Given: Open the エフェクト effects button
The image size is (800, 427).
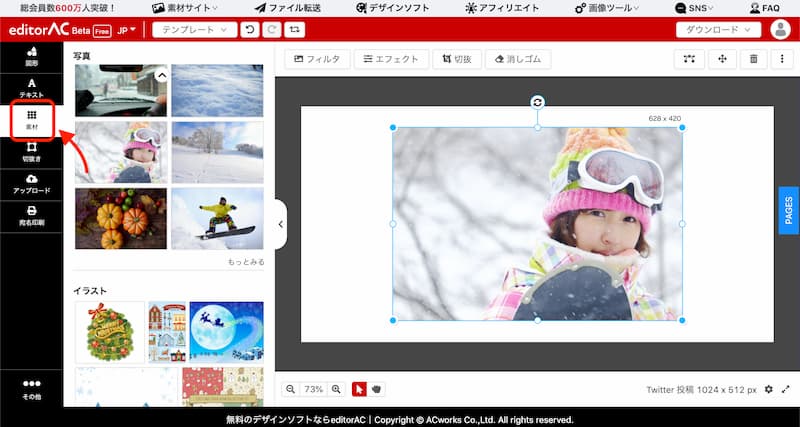Looking at the screenshot, I should (x=391, y=59).
